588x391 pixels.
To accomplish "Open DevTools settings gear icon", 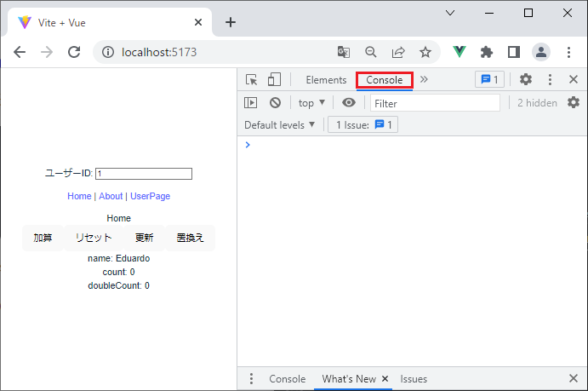I will click(526, 79).
